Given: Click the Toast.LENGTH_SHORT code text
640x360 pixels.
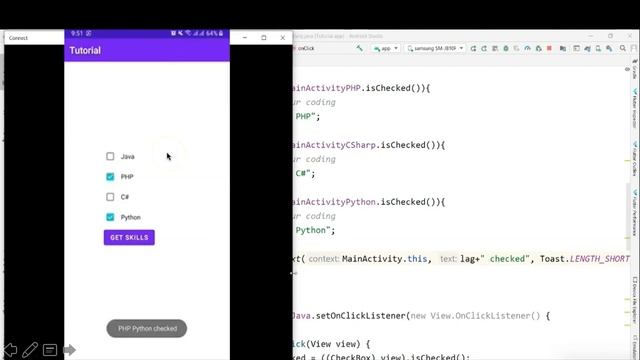Looking at the screenshot, I should click(x=584, y=259).
